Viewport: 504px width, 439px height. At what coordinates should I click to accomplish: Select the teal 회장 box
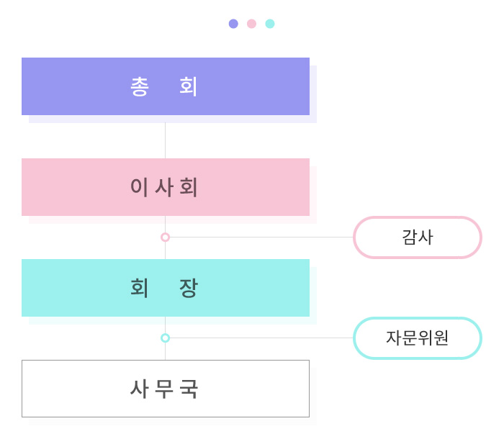tap(166, 288)
